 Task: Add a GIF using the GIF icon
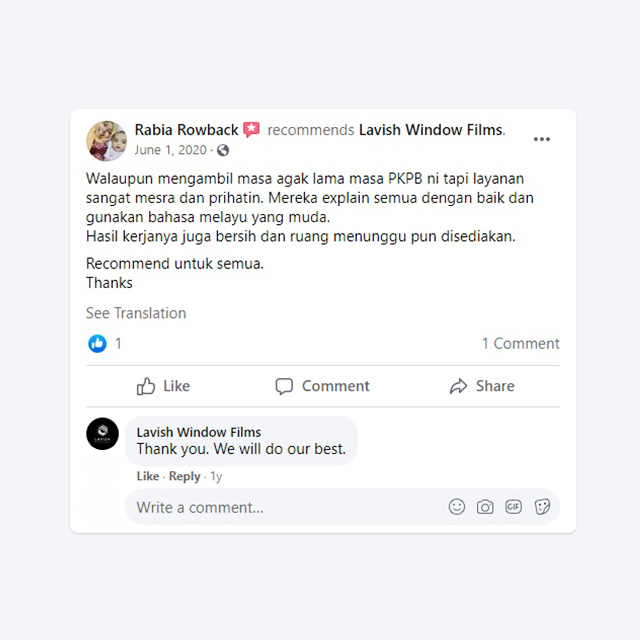coord(513,507)
